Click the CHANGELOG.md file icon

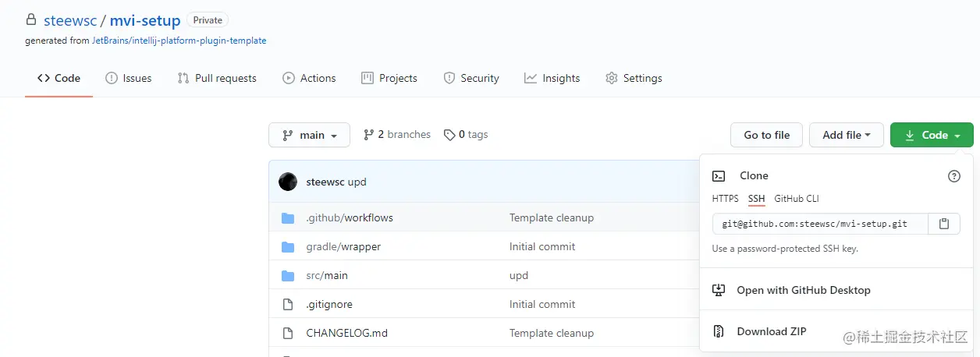(288, 334)
